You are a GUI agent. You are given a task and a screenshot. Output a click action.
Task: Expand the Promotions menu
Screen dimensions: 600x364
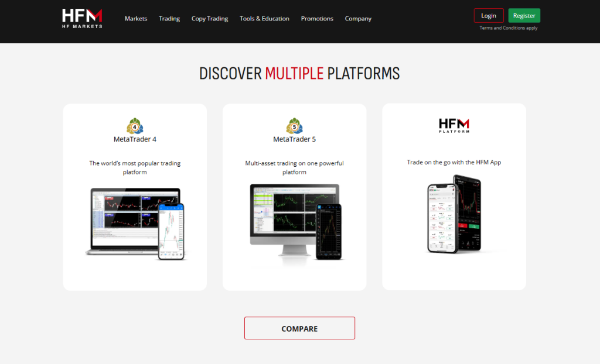click(317, 19)
